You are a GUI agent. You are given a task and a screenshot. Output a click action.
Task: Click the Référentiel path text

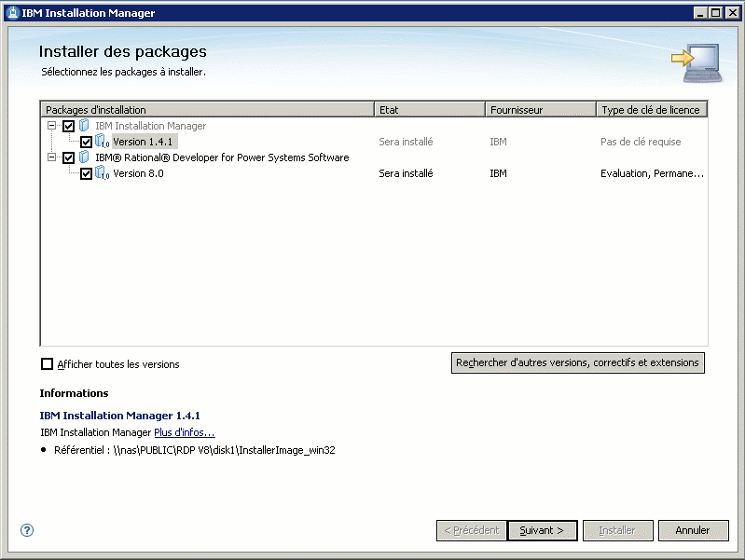click(194, 450)
